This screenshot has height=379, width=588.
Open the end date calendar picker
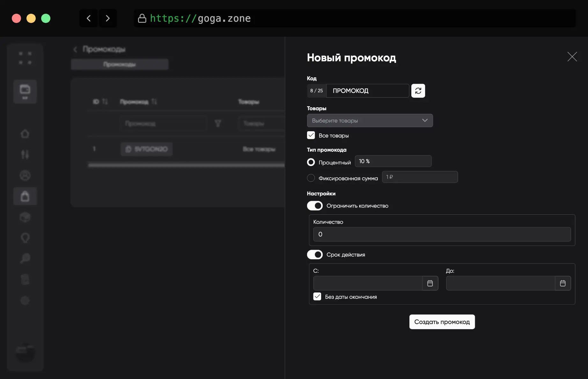(562, 283)
